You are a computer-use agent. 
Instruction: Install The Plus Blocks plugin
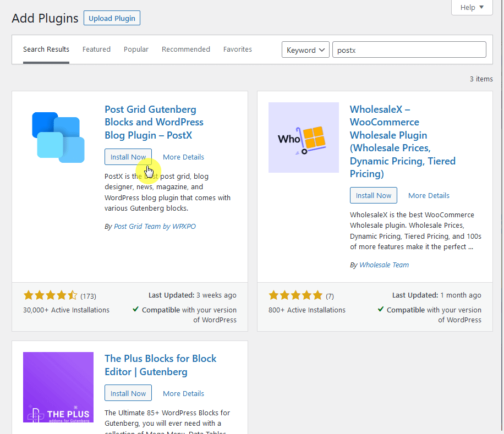tap(128, 393)
